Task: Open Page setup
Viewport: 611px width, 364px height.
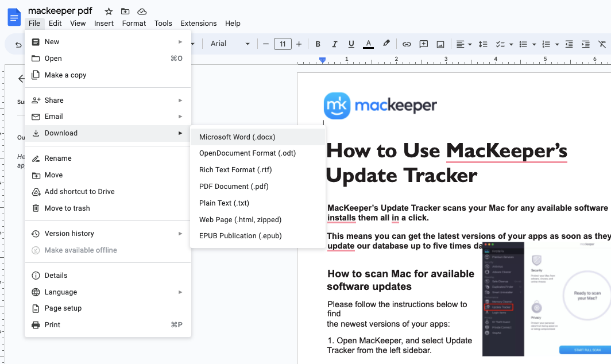Action: click(x=108, y=308)
